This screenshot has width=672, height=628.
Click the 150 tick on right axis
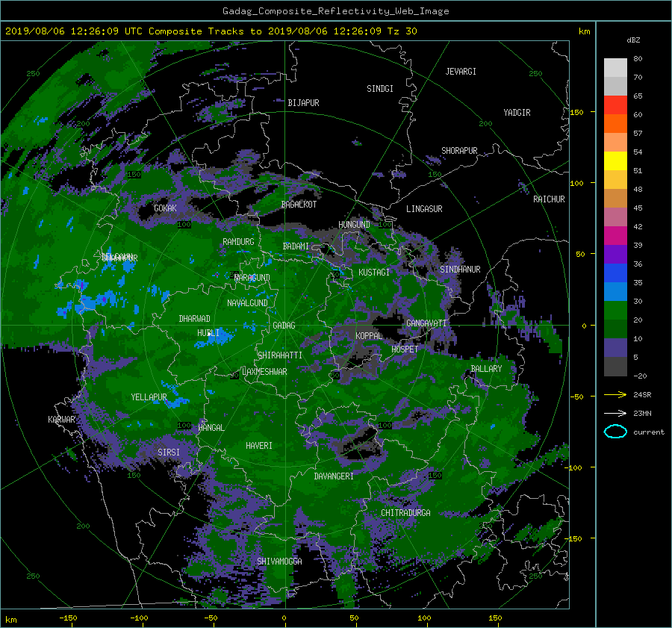point(576,112)
